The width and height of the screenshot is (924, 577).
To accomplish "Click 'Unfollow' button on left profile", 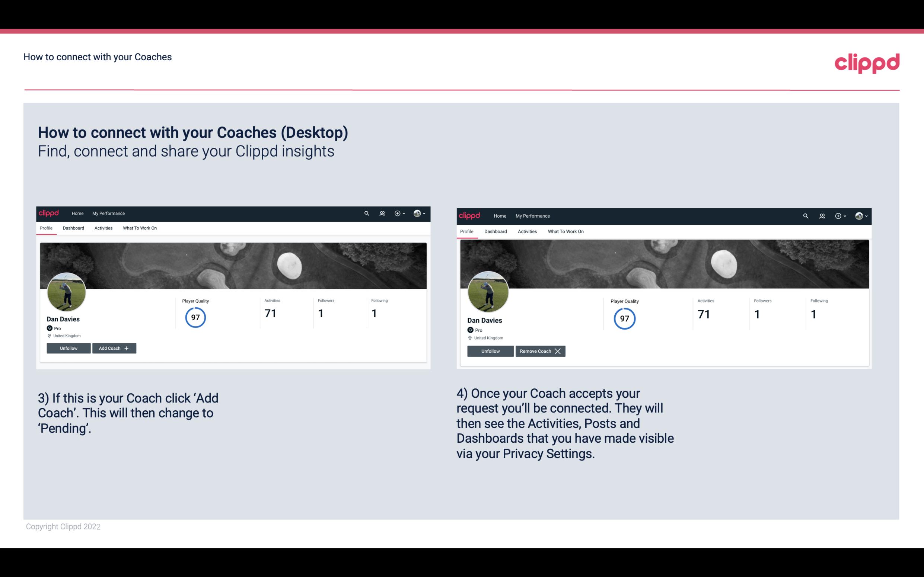I will [x=68, y=348].
